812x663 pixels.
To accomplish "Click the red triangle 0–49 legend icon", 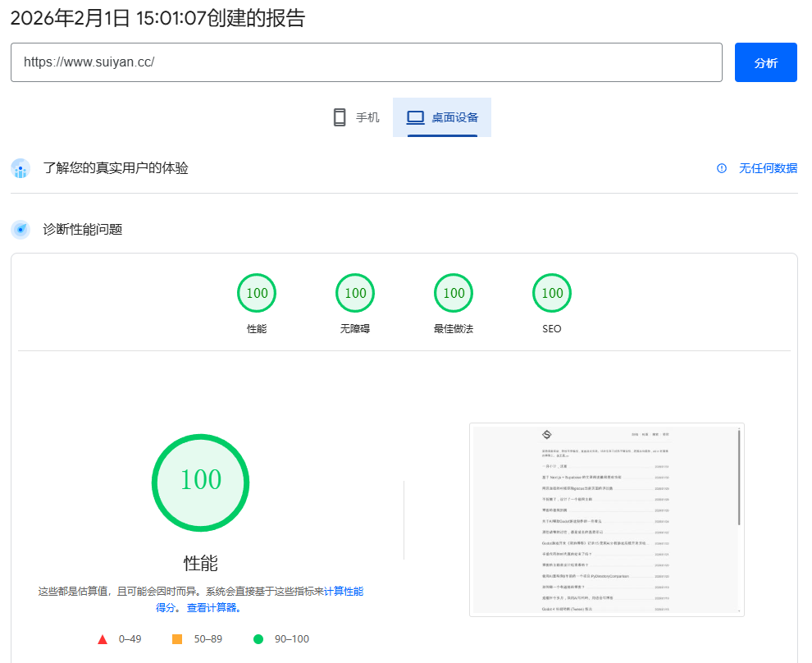I will coord(103,639).
